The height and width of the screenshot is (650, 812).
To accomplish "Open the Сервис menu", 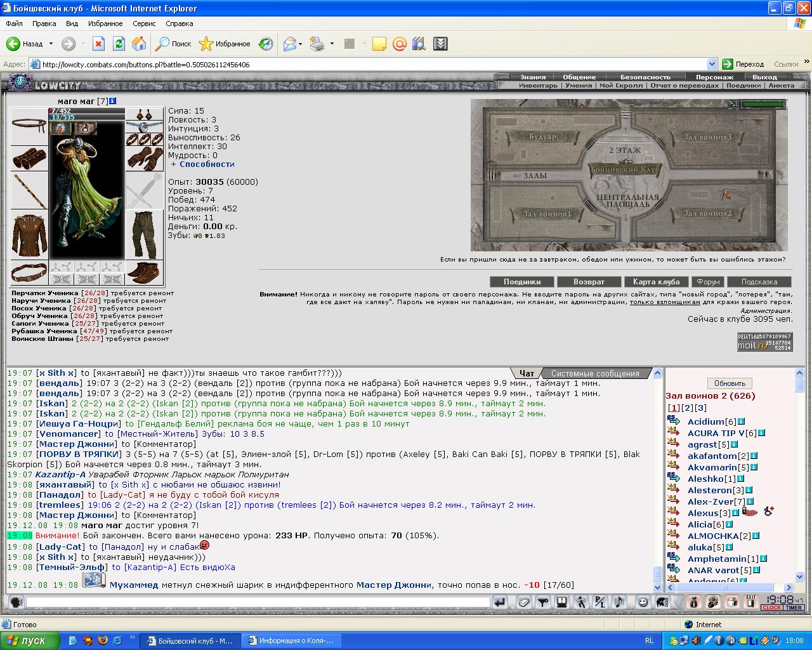I will pos(144,23).
